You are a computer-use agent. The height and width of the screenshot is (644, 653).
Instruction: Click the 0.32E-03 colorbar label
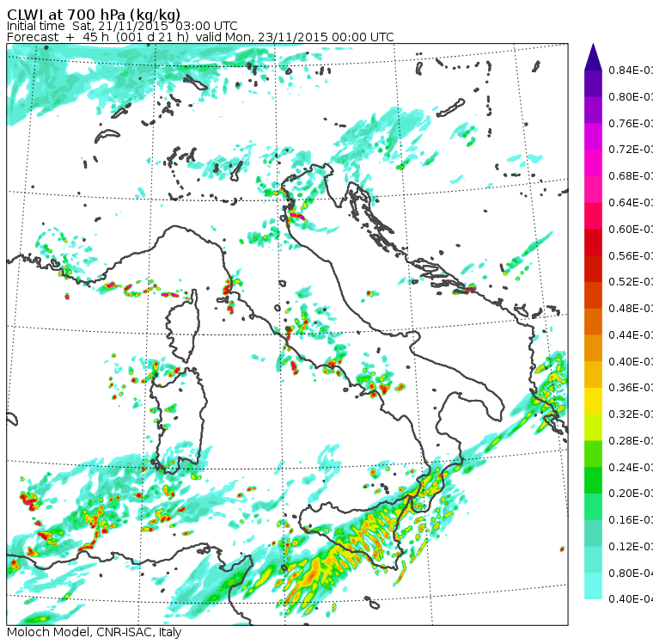[631, 414]
